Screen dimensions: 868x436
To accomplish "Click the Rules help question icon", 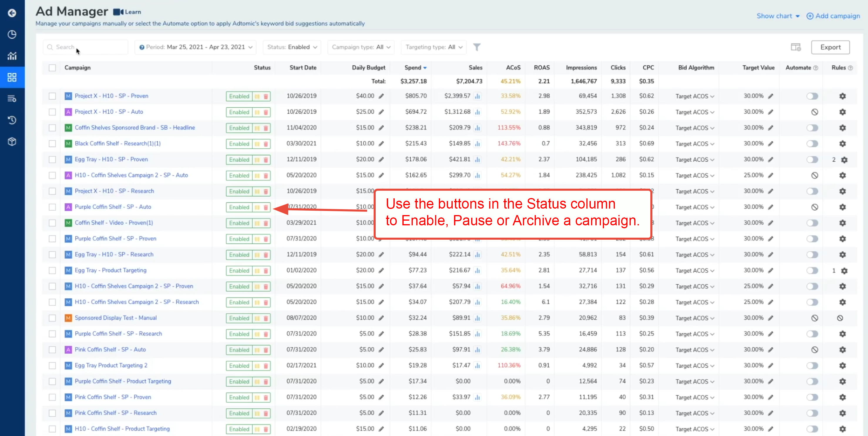I will point(850,68).
